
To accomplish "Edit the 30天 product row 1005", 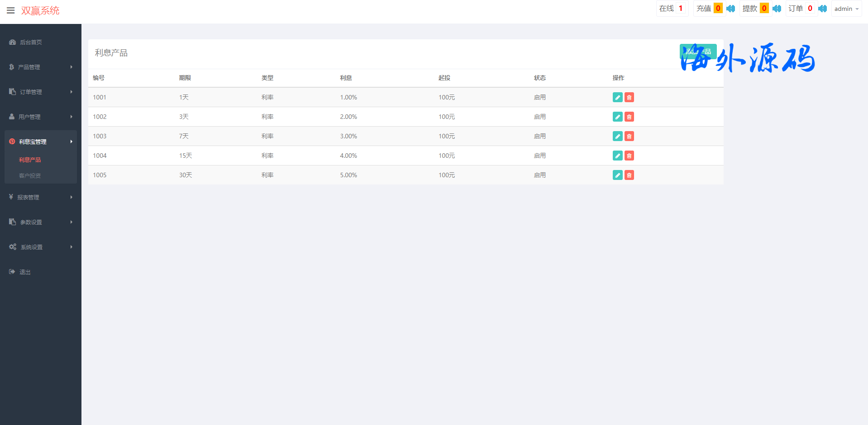I will pos(617,175).
